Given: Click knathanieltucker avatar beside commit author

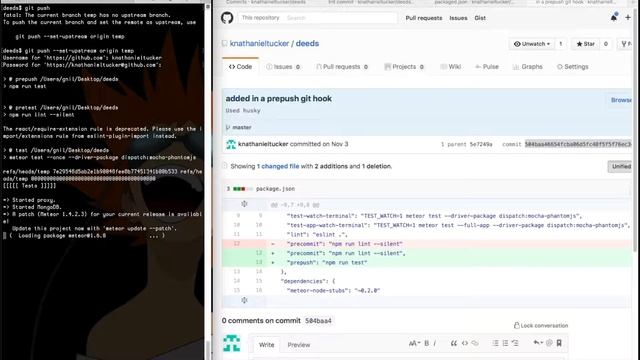Looking at the screenshot, I should coord(231,144).
